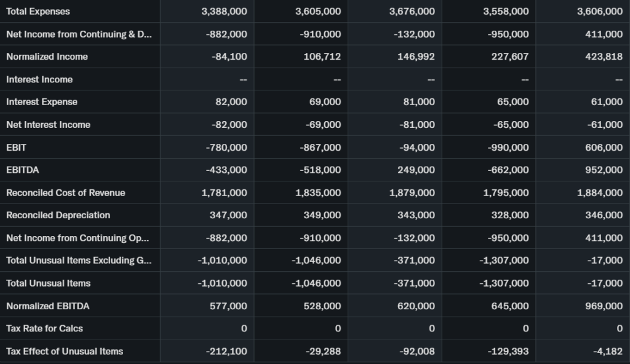Select the Tax Effect of Unusual Items label
The width and height of the screenshot is (630, 364).
[65, 351]
